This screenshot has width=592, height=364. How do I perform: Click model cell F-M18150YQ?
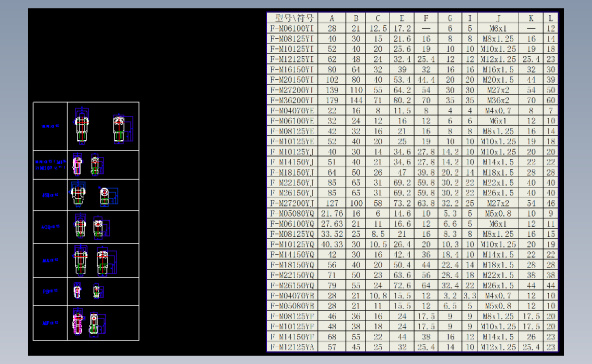pos(293,265)
